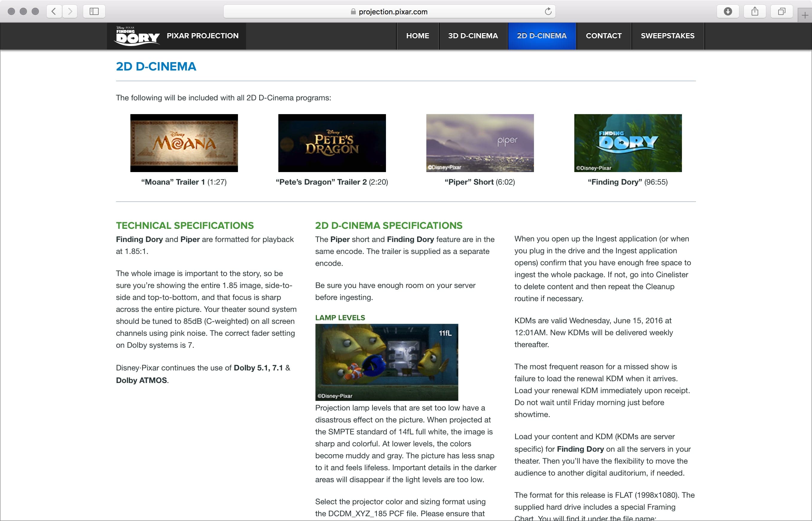Toggle the Safari sidebar button
Viewport: 812px width, 521px height.
pyautogui.click(x=94, y=12)
